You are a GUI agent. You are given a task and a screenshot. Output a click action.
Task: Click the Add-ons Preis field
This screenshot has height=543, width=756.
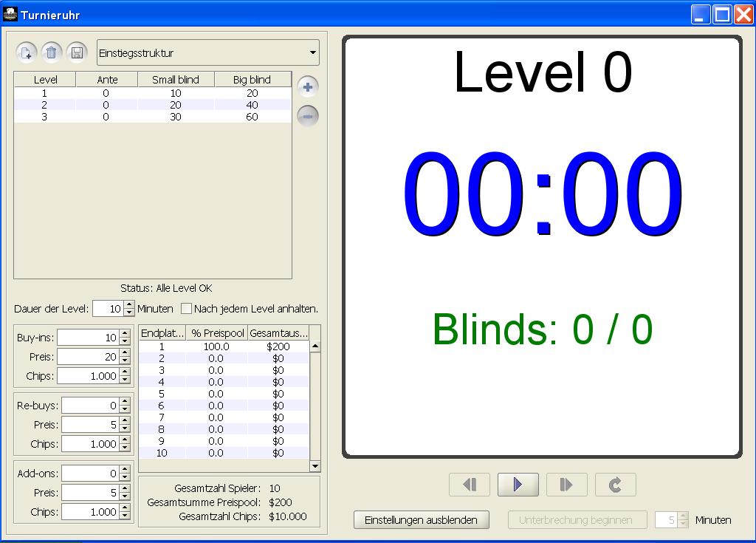click(90, 493)
